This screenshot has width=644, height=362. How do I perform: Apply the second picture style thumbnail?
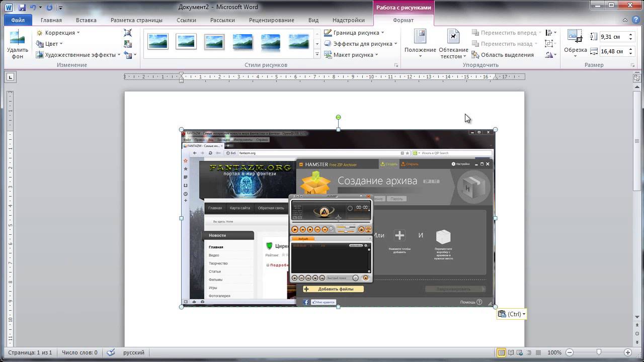click(x=186, y=41)
